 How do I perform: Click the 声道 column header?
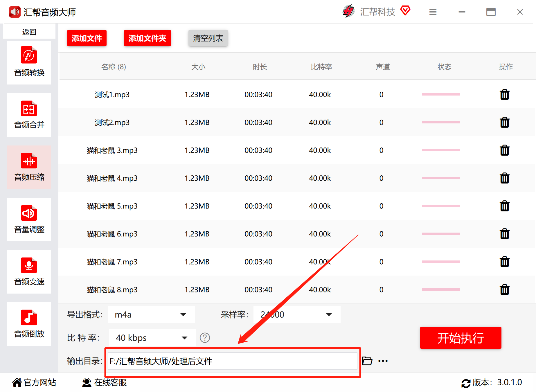[x=383, y=67]
